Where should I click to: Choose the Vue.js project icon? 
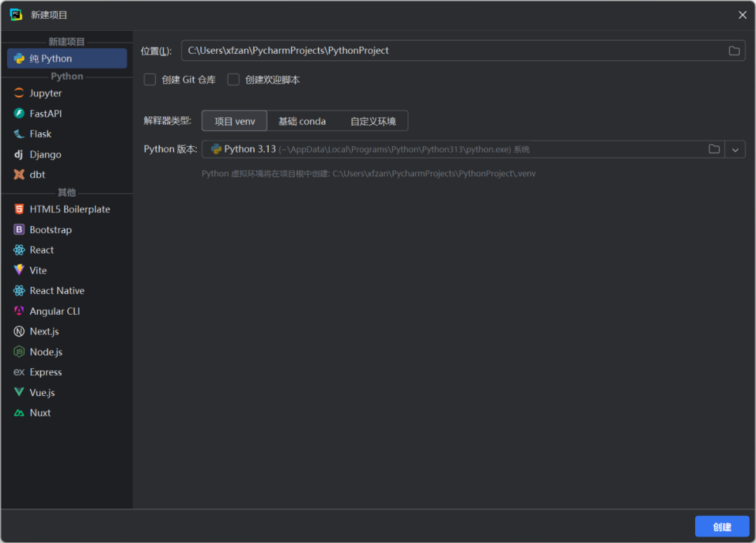pyautogui.click(x=20, y=392)
